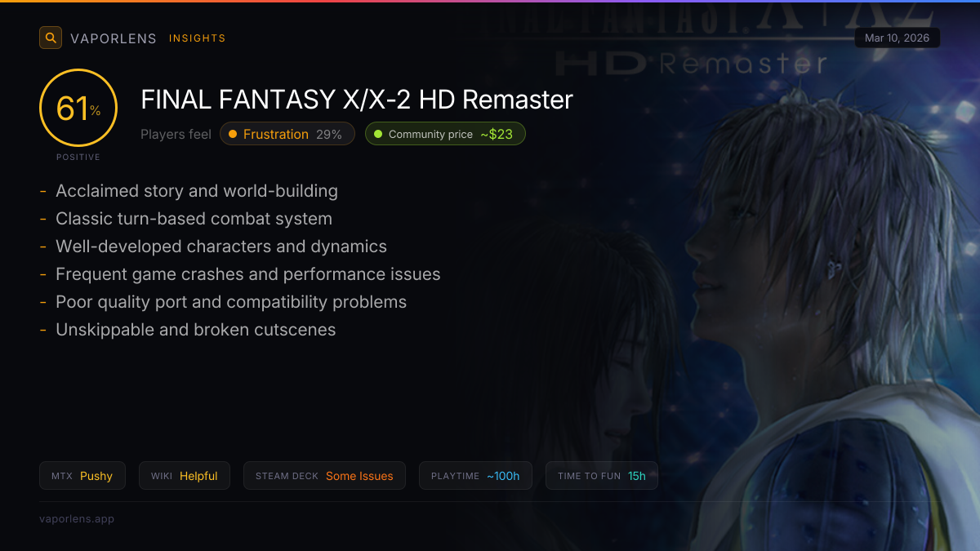Click the orange Frustration dot indicator
Viewport: 980px width, 551px height.
click(x=233, y=134)
